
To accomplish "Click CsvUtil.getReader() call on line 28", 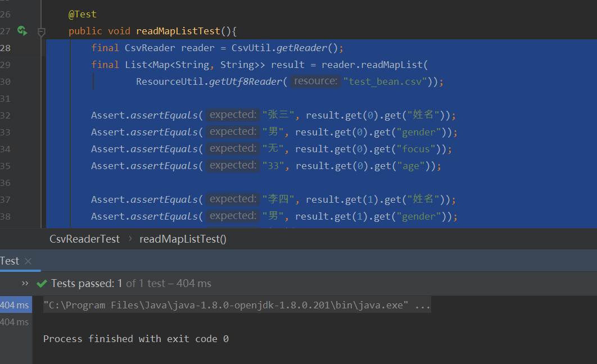I will pos(284,48).
